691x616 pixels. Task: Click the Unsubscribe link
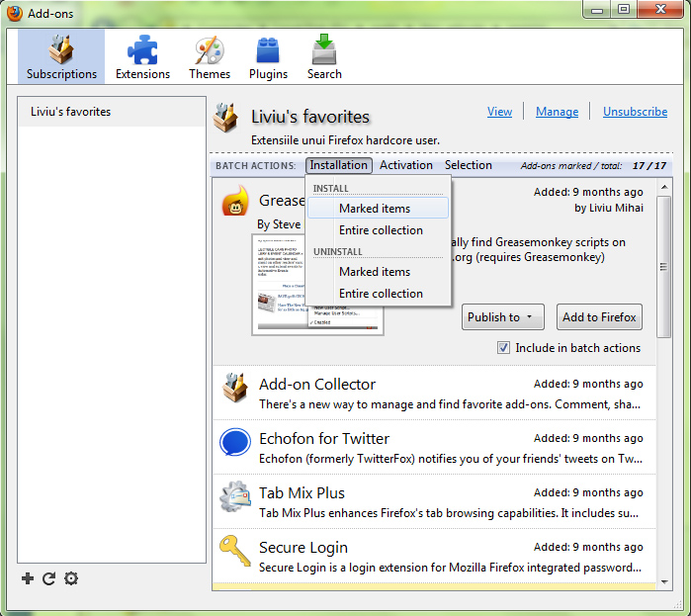coord(635,112)
